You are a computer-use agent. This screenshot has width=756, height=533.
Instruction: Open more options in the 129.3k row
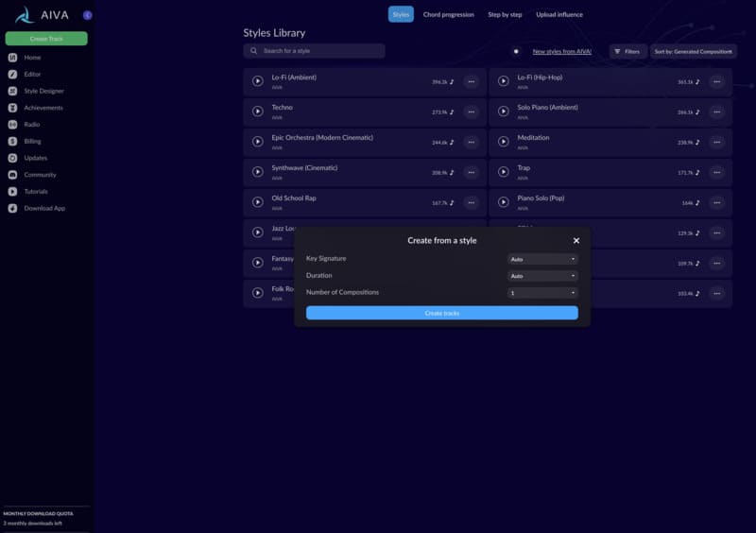pos(717,233)
